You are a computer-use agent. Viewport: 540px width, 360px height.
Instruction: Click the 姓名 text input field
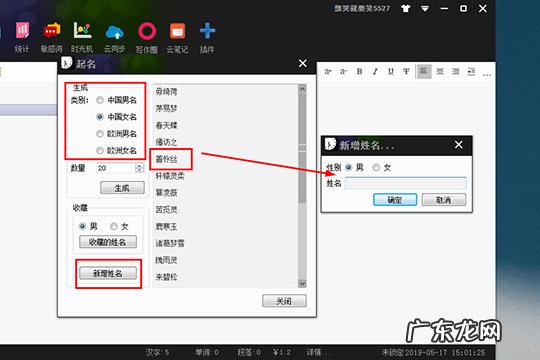coord(406,183)
